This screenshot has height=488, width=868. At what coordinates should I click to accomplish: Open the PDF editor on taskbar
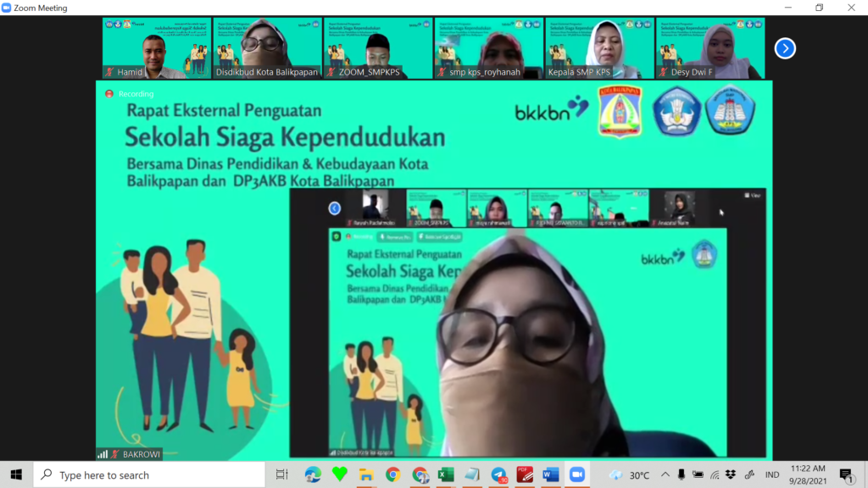pyautogui.click(x=525, y=474)
